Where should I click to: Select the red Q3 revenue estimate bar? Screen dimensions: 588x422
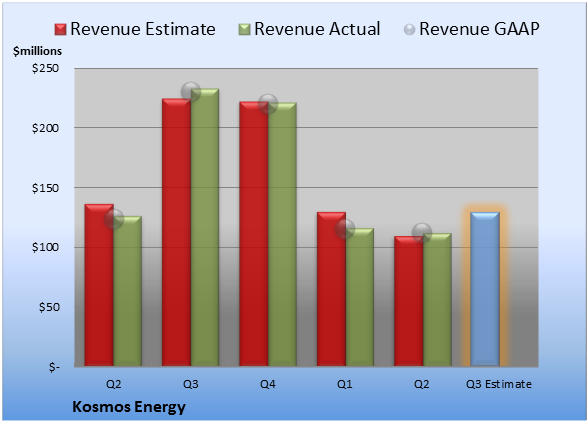176,232
